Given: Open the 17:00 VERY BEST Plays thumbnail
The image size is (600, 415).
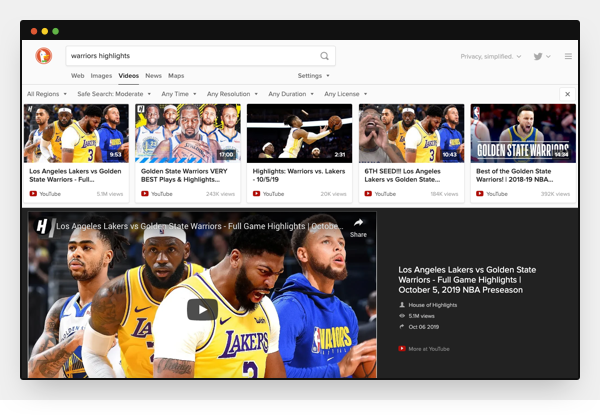Looking at the screenshot, I should coord(188,133).
